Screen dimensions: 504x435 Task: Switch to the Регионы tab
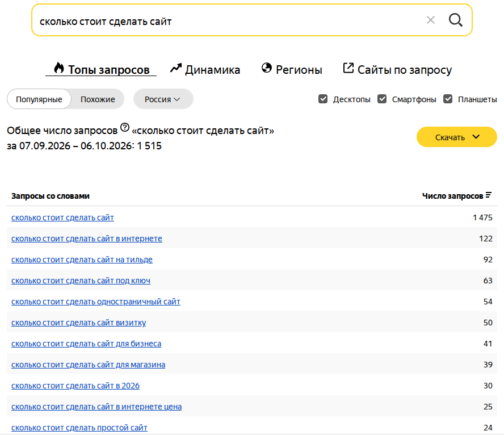(292, 69)
